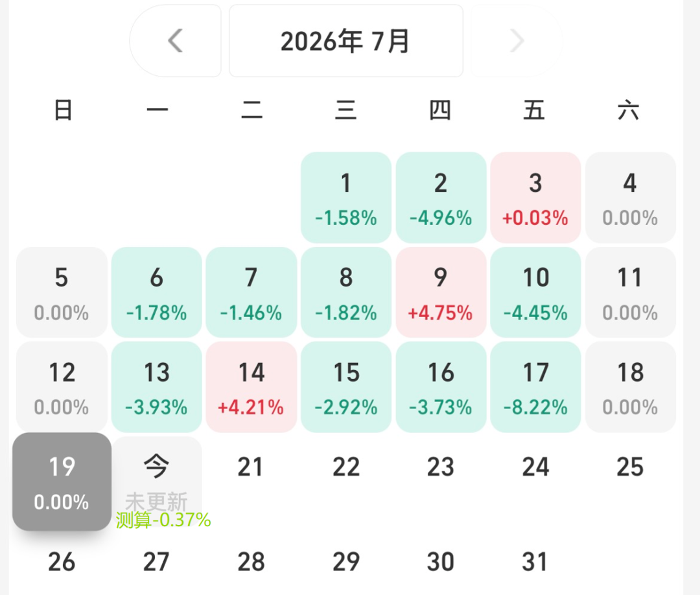Image resolution: width=700 pixels, height=595 pixels.
Task: Select July 6 showing -1.78%
Action: point(157,292)
